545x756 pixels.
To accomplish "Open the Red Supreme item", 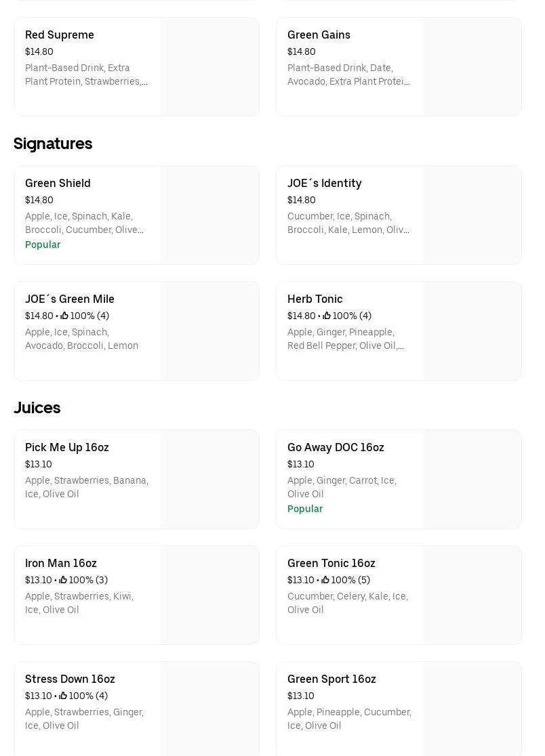I will (x=60, y=35).
